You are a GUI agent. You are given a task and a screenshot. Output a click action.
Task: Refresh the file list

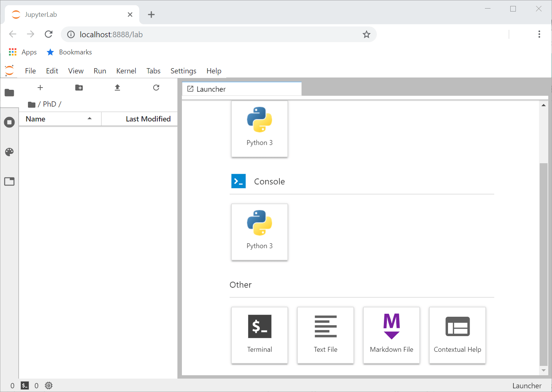(156, 88)
